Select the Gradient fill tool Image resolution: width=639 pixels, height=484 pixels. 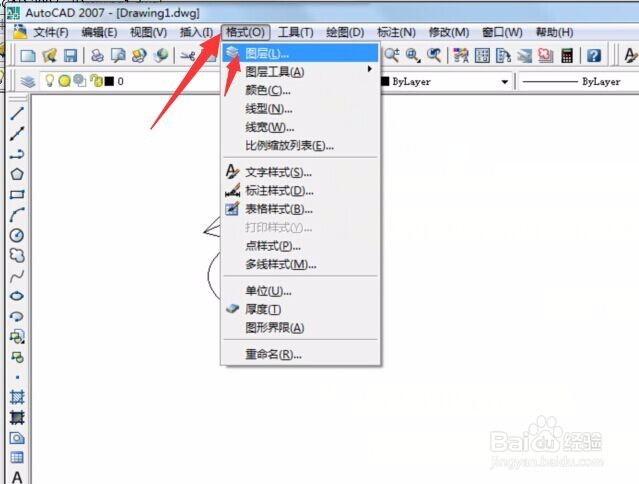pyautogui.click(x=17, y=417)
